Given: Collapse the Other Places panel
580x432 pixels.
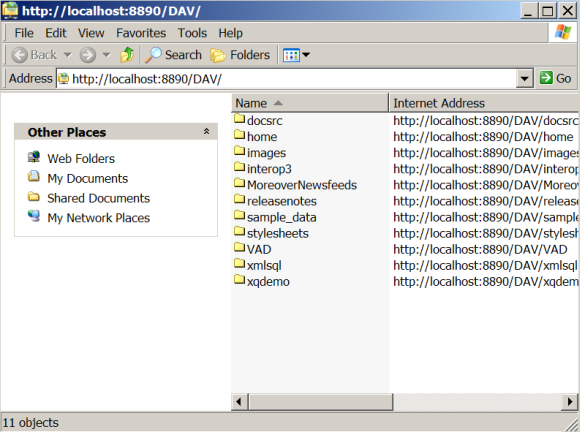Looking at the screenshot, I should click(206, 131).
